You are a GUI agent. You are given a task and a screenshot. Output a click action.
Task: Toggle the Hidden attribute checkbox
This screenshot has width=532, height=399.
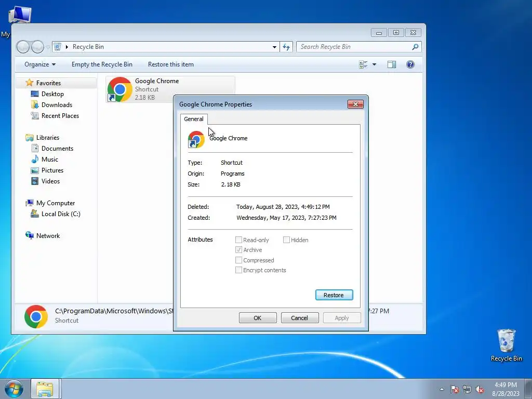pyautogui.click(x=286, y=240)
